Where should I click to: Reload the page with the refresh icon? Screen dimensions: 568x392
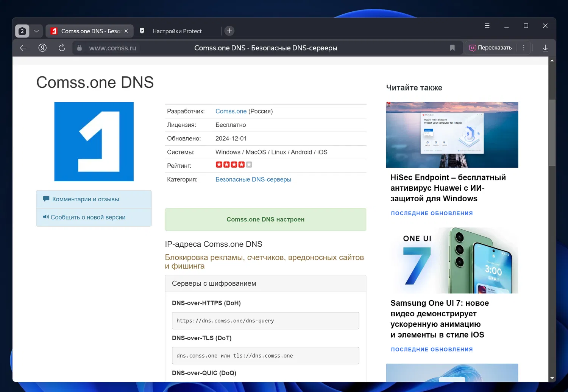62,48
